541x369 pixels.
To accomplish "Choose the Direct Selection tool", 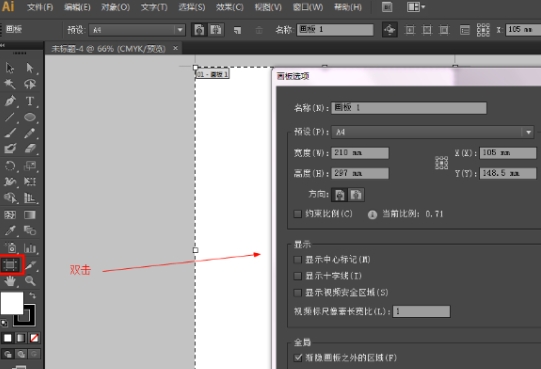I will (x=30, y=68).
